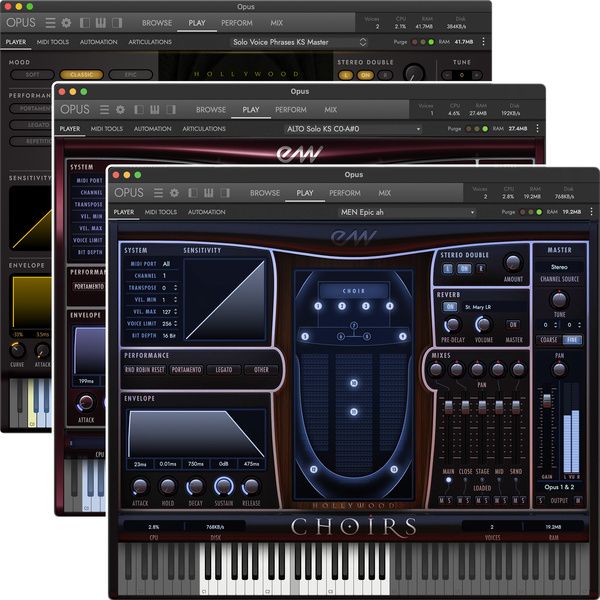Click envelope value field 750ms
The width and height of the screenshot is (600, 600).
196,464
